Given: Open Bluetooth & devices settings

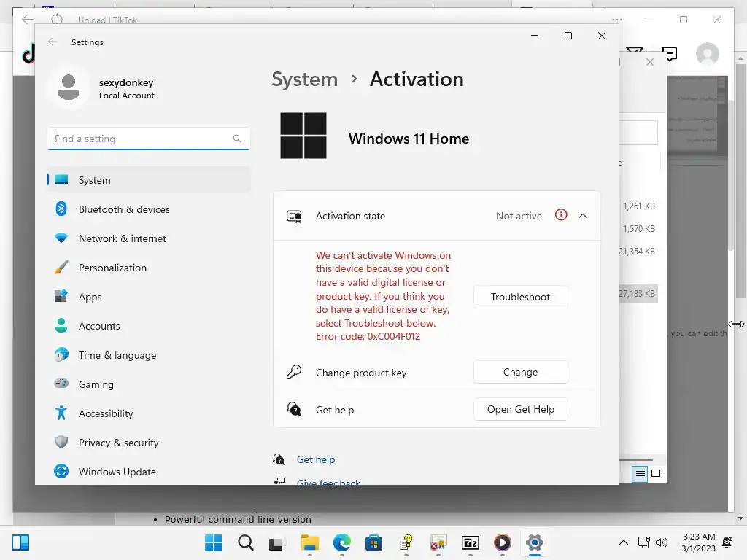Looking at the screenshot, I should (149, 209).
